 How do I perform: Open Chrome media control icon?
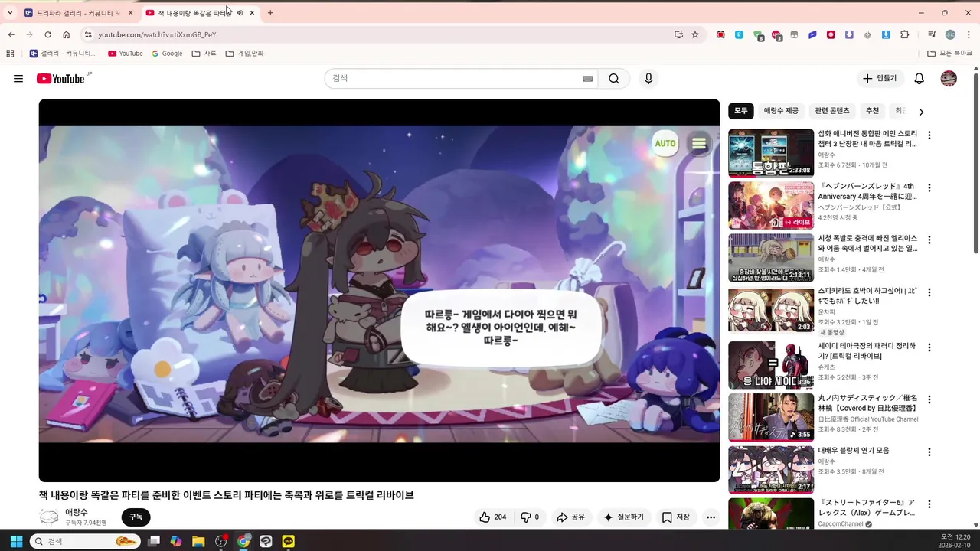pos(932,34)
